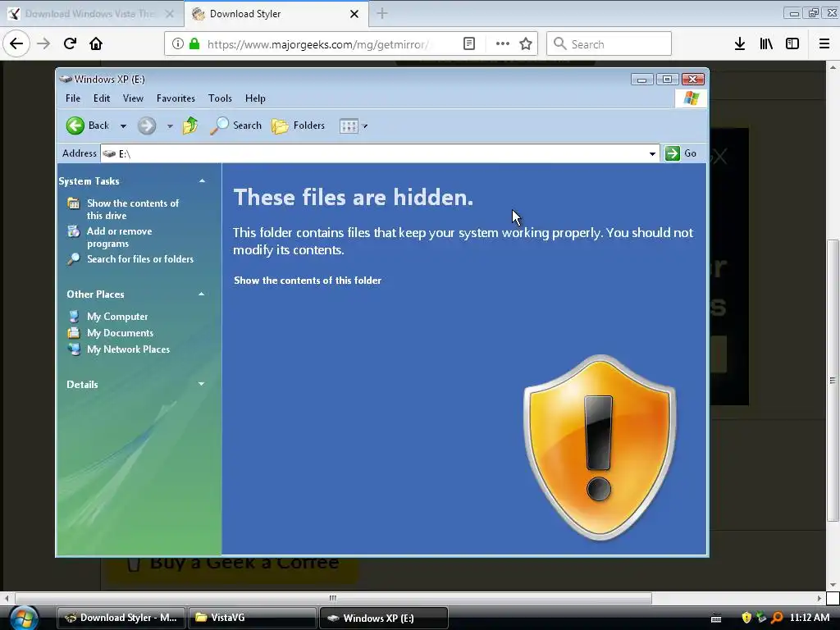840x630 pixels.
Task: Click the Firefox horizontal scrollbar thumb
Action: coord(333,598)
